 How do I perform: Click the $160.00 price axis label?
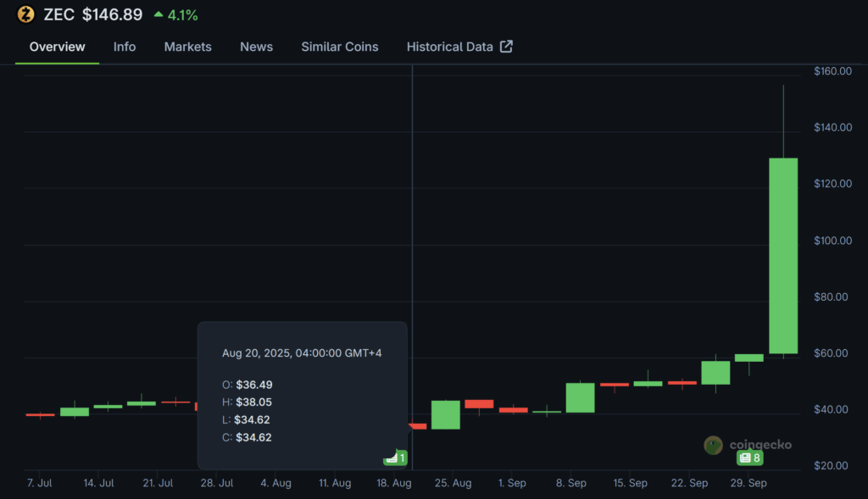pyautogui.click(x=832, y=71)
